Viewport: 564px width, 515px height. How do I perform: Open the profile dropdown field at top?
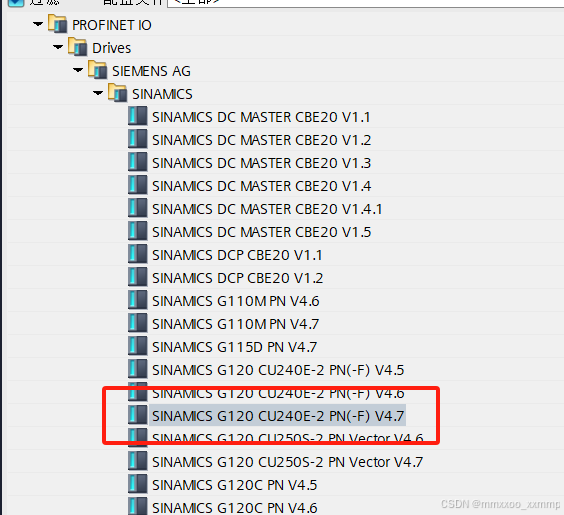click(x=365, y=3)
